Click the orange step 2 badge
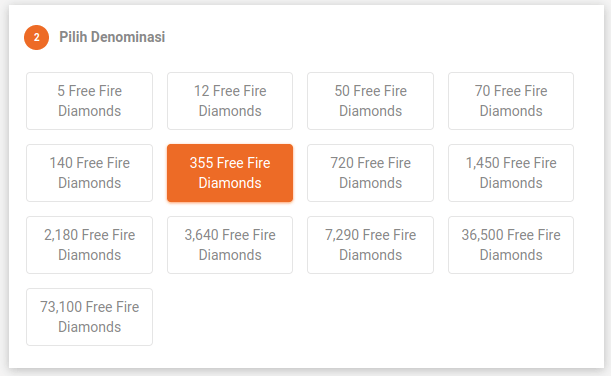The image size is (611, 376). click(36, 37)
